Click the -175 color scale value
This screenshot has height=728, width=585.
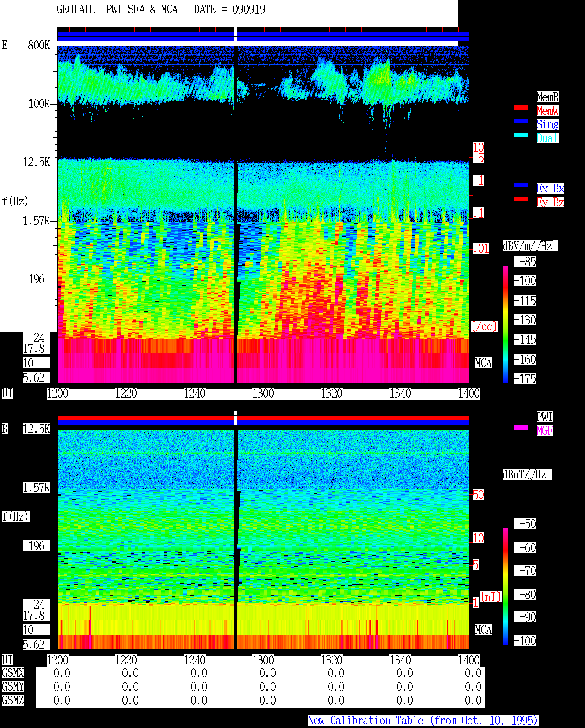pyautogui.click(x=526, y=378)
